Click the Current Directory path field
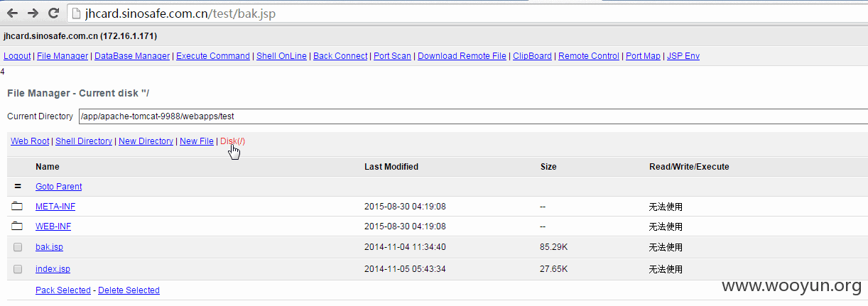This screenshot has width=868, height=306. click(x=472, y=116)
